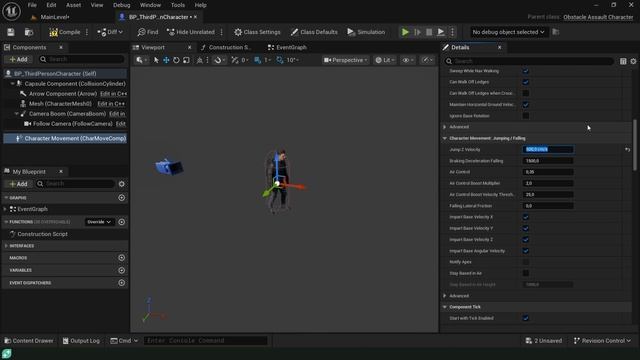Select the Rotate tool in viewport
Viewport: 640px width, 360px height.
pos(176,60)
